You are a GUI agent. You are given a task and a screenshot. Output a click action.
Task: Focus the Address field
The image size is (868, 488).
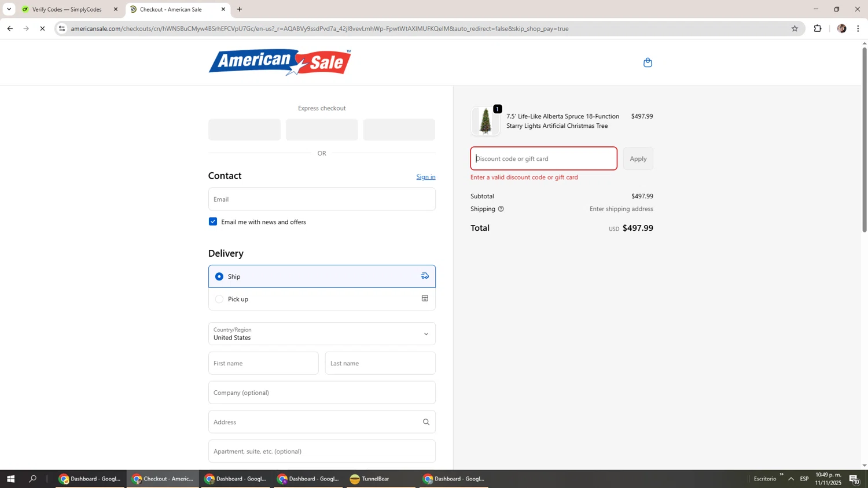tap(322, 422)
